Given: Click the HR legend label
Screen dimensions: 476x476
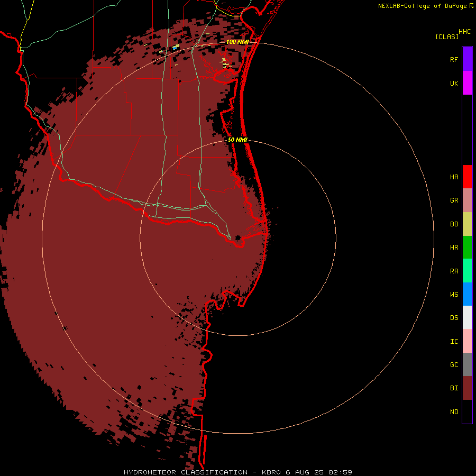Looking at the screenshot, I should click(x=454, y=248).
